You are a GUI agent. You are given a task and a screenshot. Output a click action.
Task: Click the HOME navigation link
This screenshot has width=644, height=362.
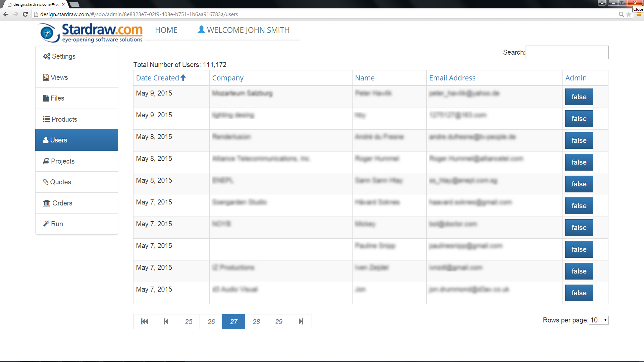pyautogui.click(x=166, y=30)
